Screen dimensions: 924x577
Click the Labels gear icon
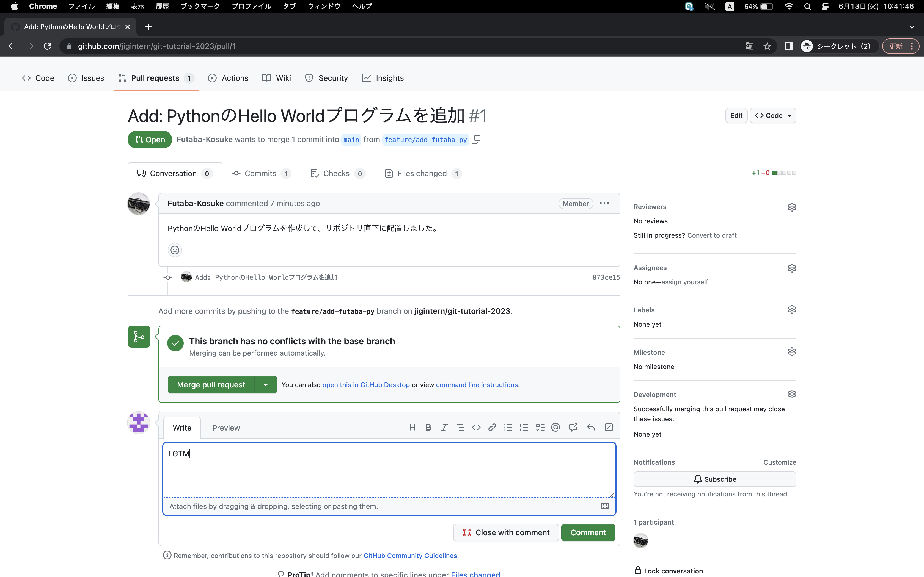(x=791, y=309)
